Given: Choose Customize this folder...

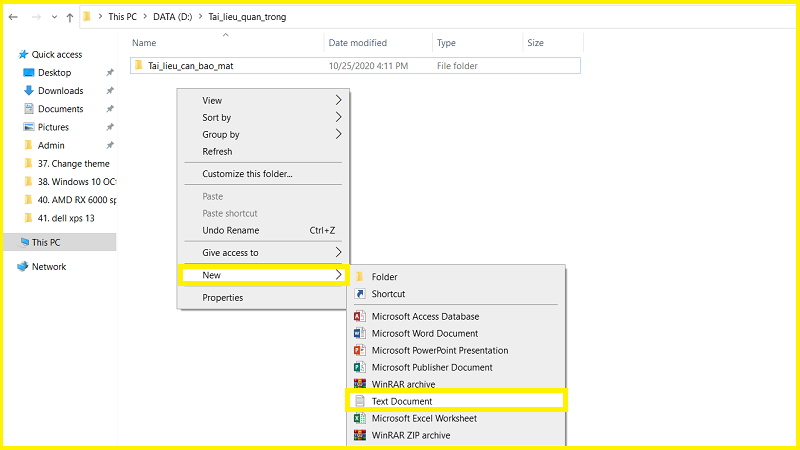Looking at the screenshot, I should coord(263,174).
